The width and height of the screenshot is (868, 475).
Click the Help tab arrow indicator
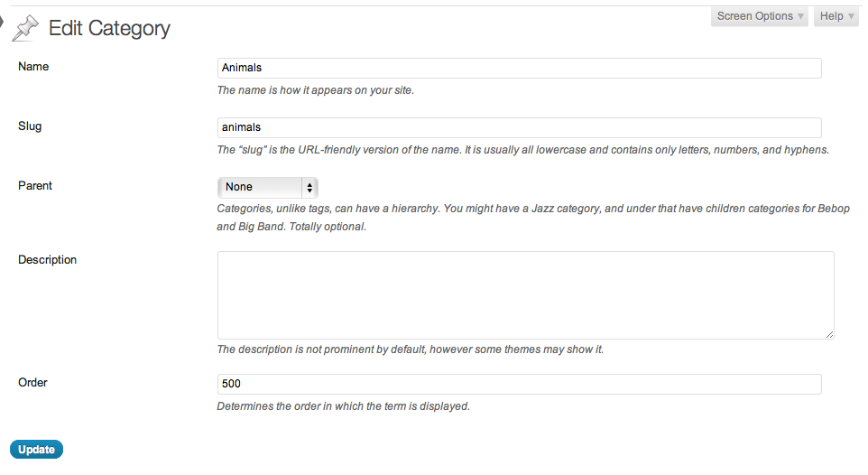[852, 16]
